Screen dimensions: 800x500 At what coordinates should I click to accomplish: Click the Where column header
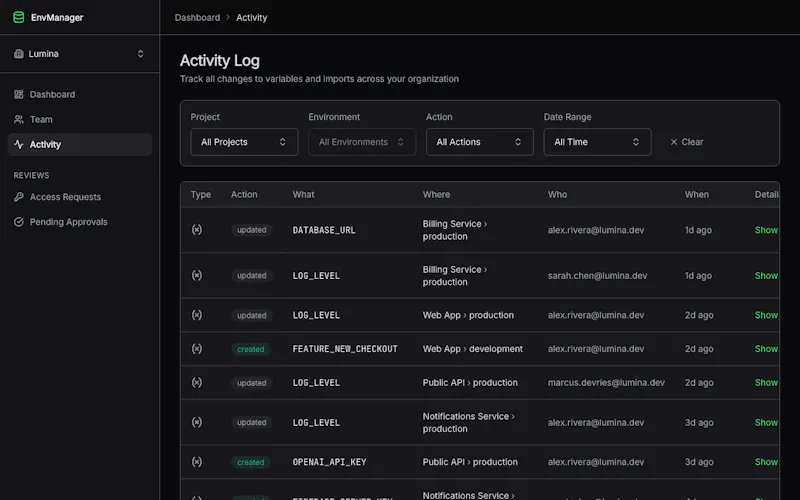[436, 194]
